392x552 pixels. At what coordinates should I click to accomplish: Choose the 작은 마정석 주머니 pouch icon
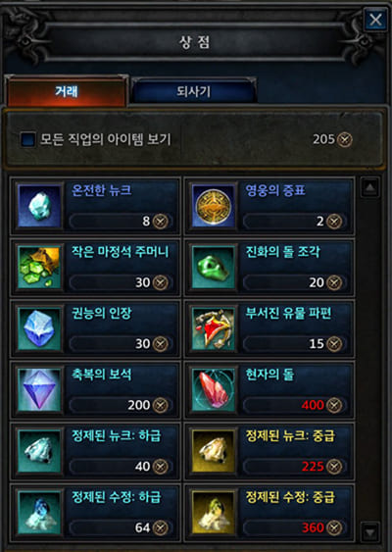coord(39,268)
